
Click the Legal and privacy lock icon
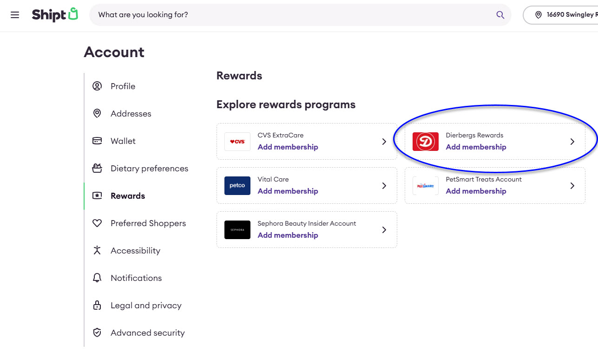pos(97,305)
